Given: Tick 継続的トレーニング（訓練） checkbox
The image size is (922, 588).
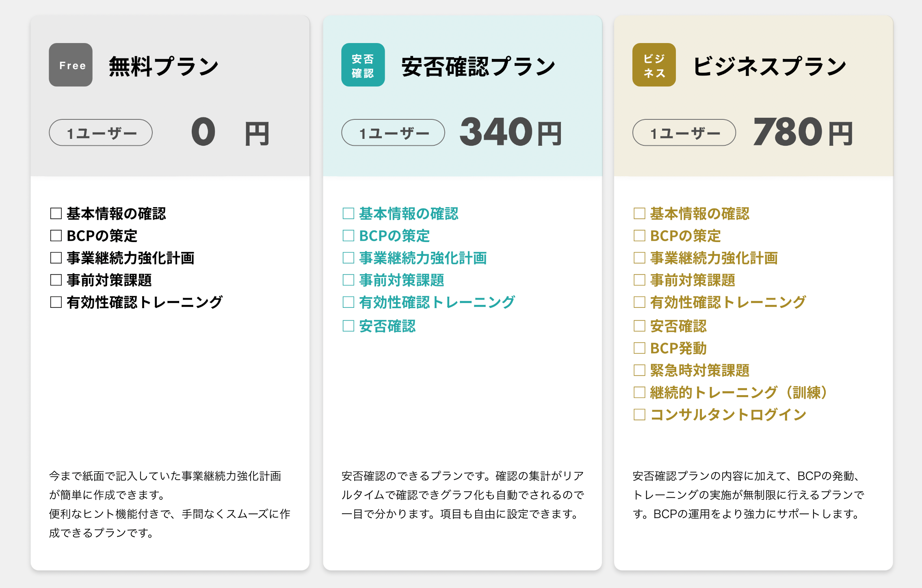Looking at the screenshot, I should click(x=639, y=392).
